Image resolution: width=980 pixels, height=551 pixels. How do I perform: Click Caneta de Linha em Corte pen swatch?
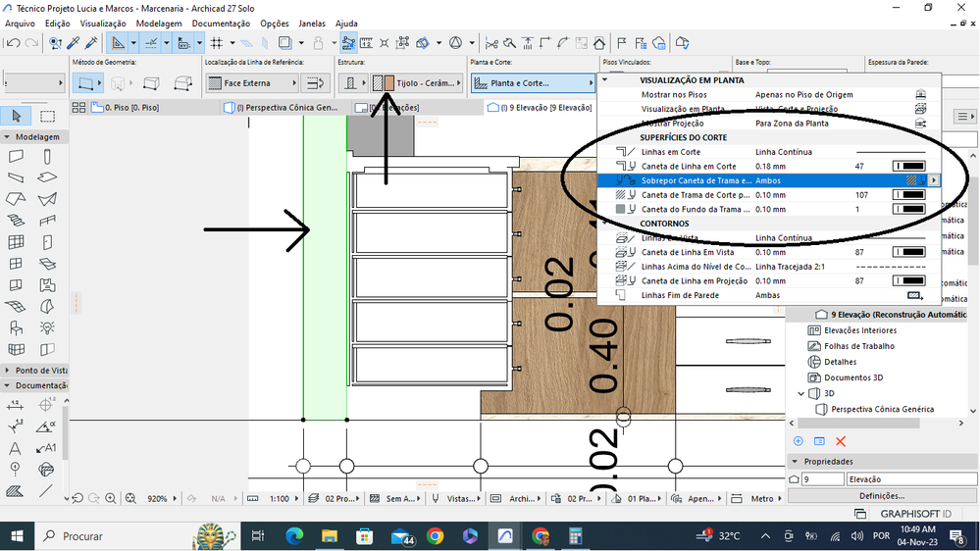pos(908,167)
